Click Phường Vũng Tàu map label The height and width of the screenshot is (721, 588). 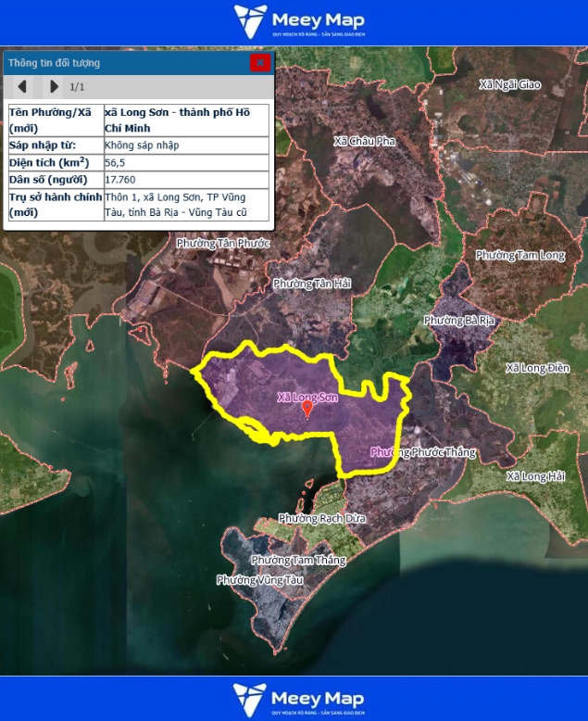260,579
